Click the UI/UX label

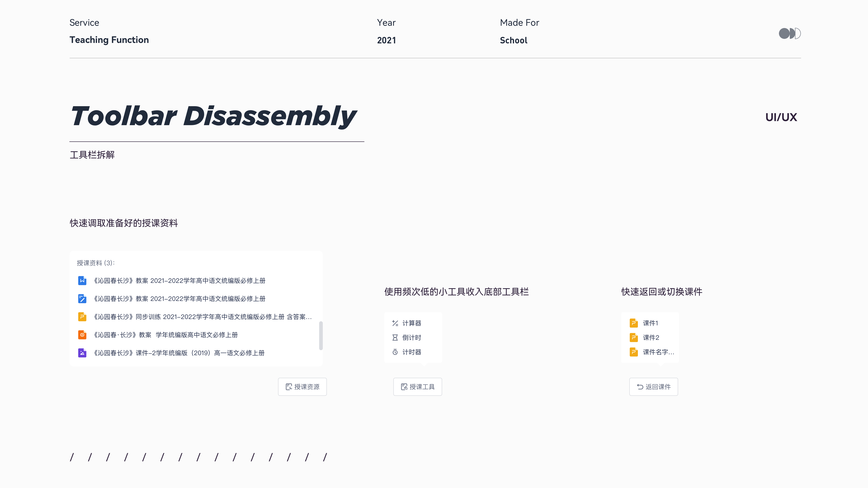781,117
